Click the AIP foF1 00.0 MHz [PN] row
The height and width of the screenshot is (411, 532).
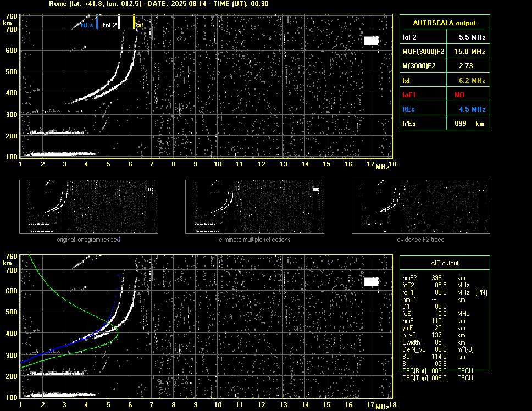click(445, 292)
